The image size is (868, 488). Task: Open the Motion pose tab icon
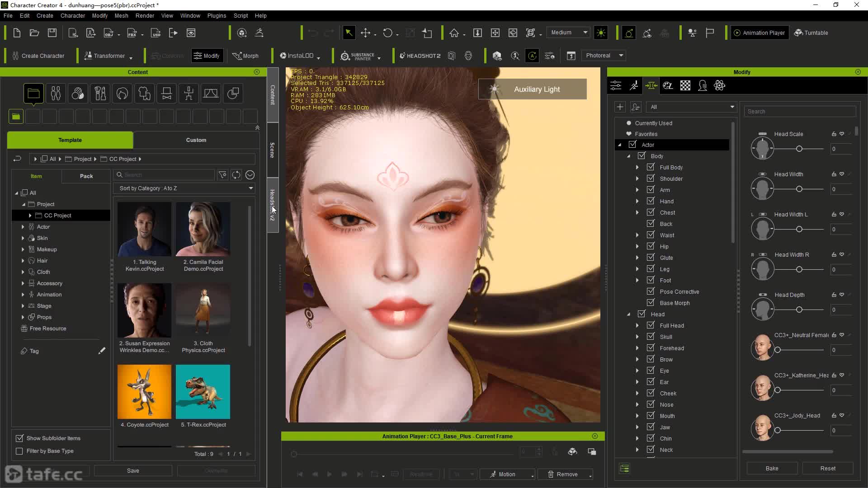click(x=634, y=85)
